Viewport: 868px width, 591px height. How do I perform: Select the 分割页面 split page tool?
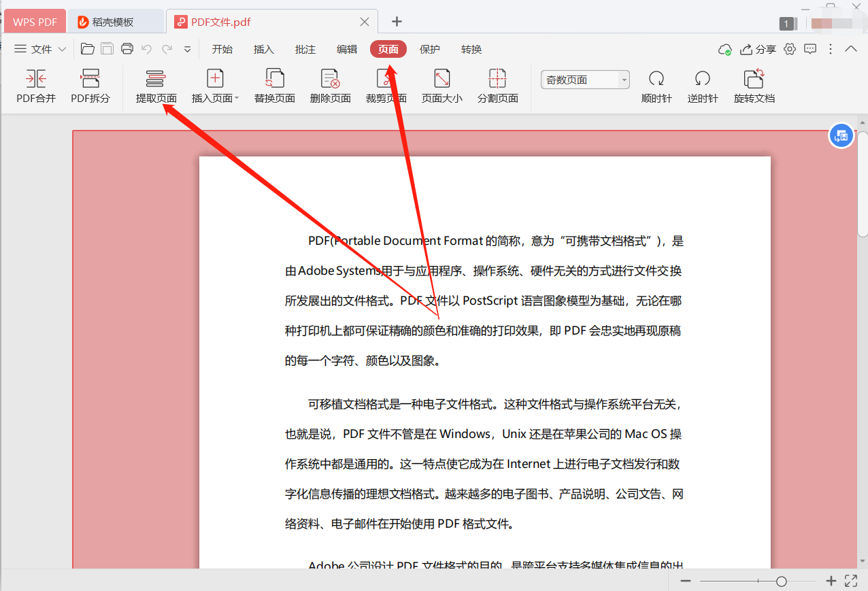[497, 86]
